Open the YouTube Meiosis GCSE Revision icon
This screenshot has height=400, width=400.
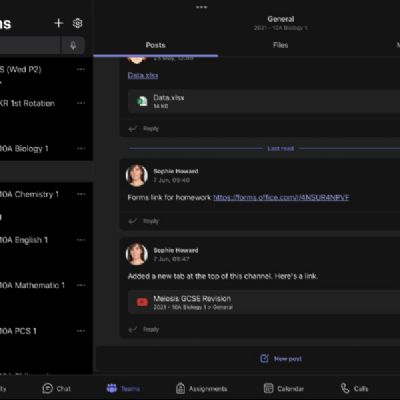click(142, 302)
